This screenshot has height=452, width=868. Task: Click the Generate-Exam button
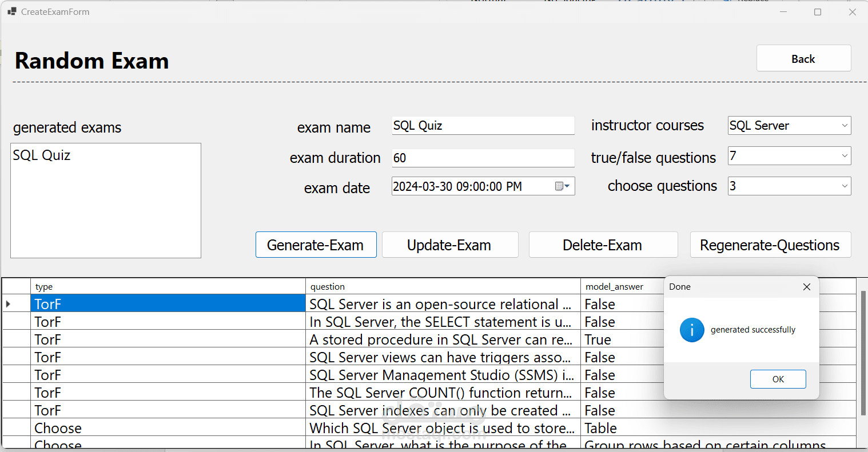[x=316, y=245]
